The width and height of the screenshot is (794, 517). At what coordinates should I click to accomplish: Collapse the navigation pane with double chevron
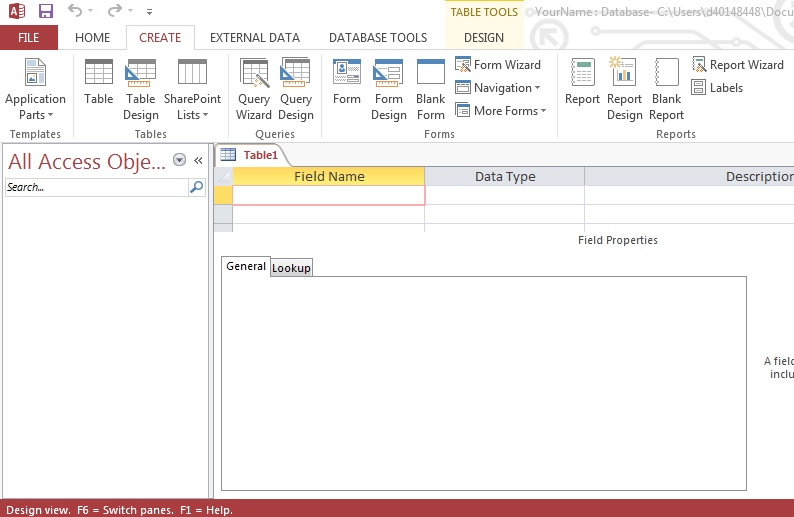coord(198,160)
